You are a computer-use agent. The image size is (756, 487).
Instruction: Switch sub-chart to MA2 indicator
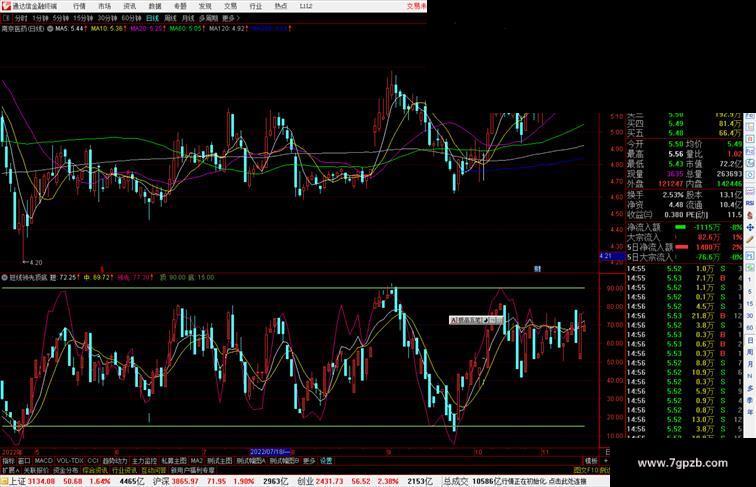tap(196, 461)
